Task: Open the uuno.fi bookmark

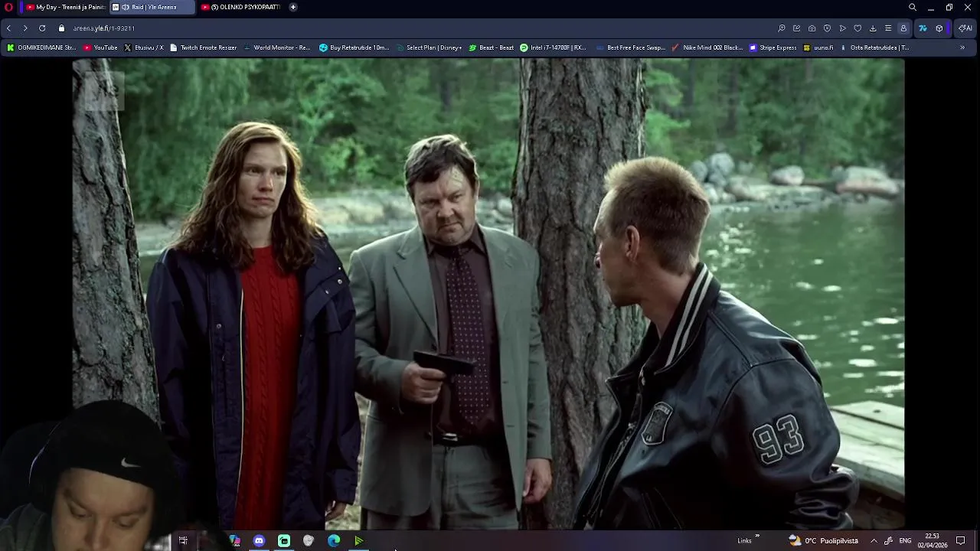Action: pyautogui.click(x=818, y=47)
